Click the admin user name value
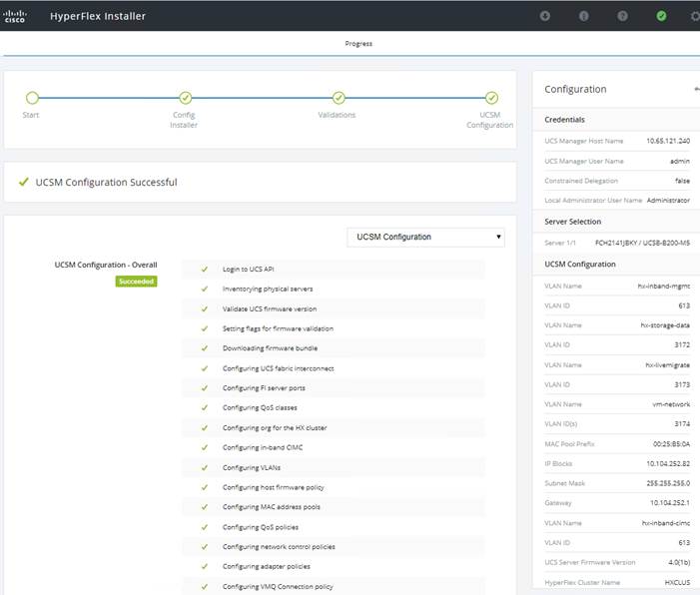The width and height of the screenshot is (700, 595). click(x=680, y=161)
